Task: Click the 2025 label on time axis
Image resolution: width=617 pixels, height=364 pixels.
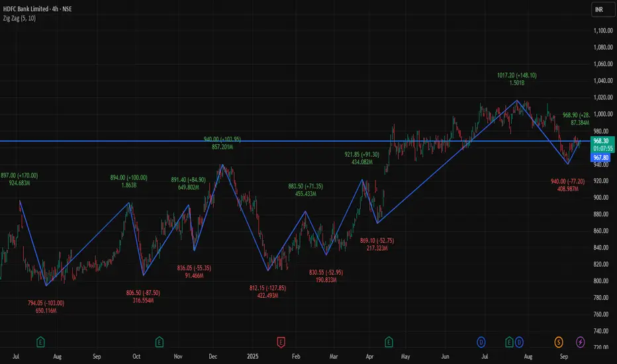Action: (253, 356)
